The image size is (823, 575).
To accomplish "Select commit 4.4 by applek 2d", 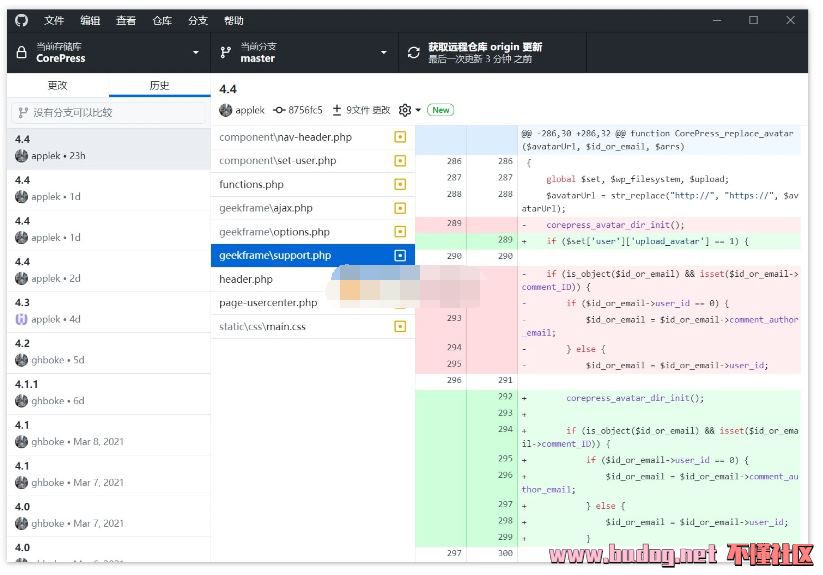I will coord(109,270).
